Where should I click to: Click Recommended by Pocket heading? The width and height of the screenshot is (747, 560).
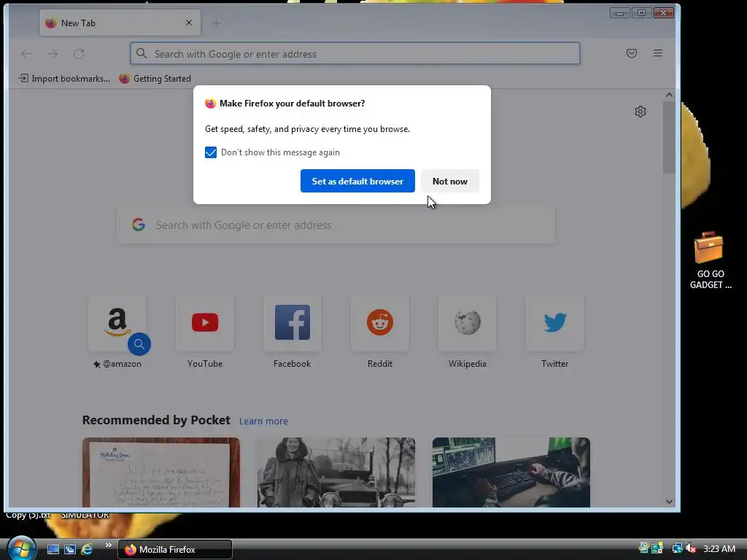point(156,420)
